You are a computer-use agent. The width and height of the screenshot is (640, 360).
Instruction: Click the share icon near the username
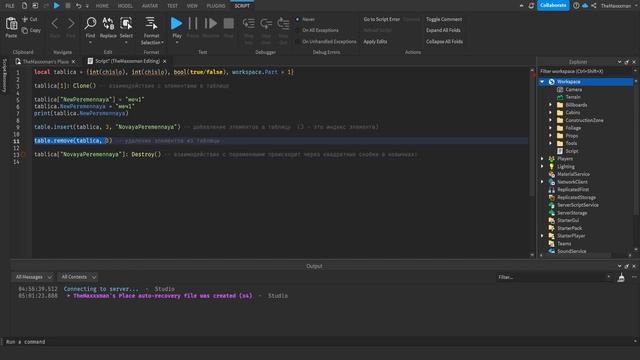pos(594,6)
